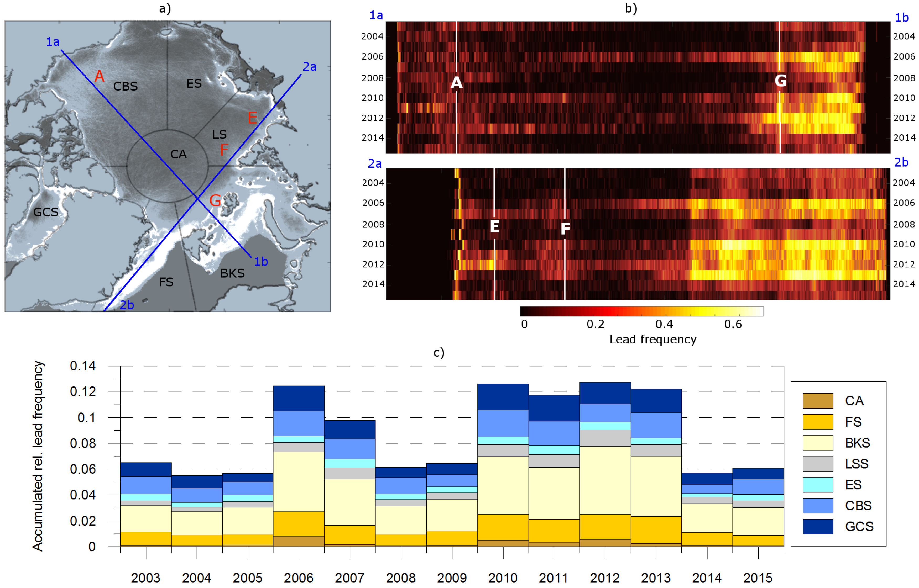Click the blue 2b transect label on map
This screenshot has width=919, height=588.
pos(127,305)
